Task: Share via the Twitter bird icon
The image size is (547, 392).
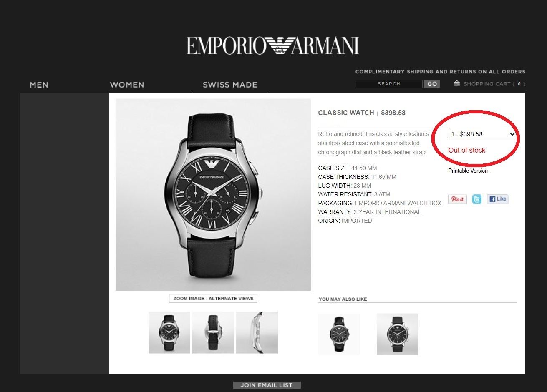Action: (477, 199)
